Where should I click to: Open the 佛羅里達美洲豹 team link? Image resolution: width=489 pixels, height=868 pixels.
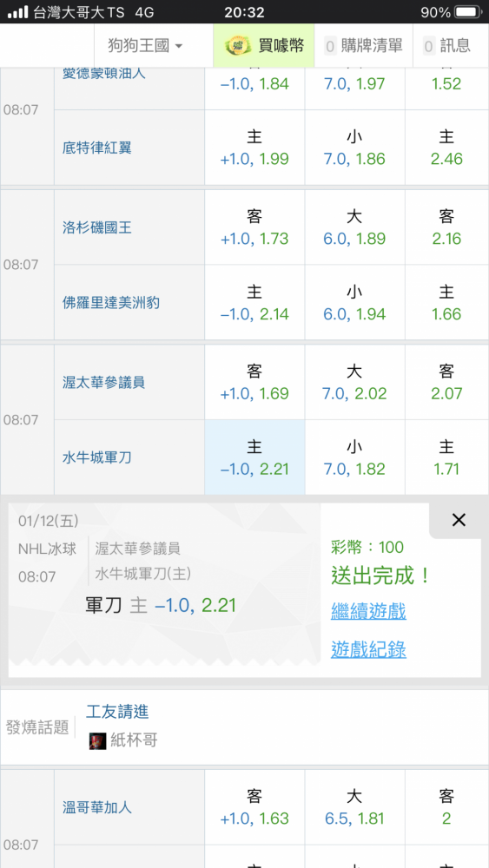pos(111,303)
